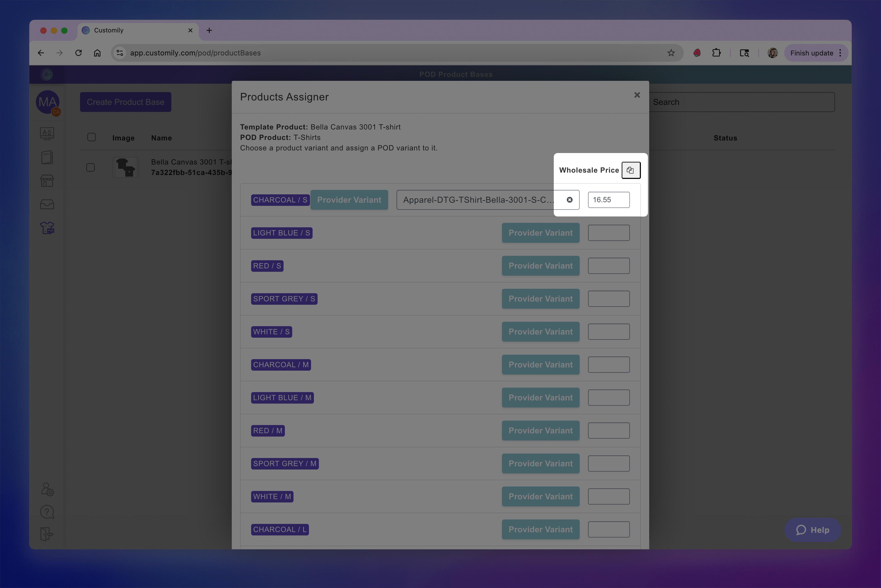This screenshot has width=881, height=588.
Task: Close the Products Assigner dialog
Action: tap(637, 95)
